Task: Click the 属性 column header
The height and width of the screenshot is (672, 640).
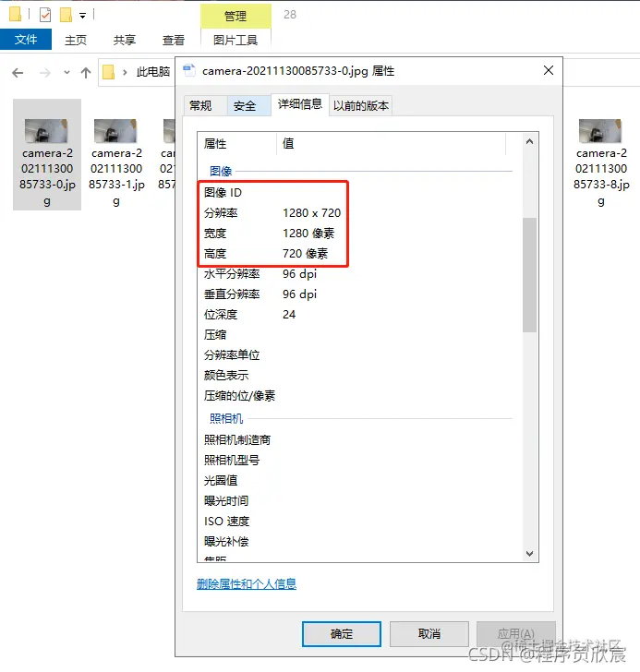Action: [236, 144]
